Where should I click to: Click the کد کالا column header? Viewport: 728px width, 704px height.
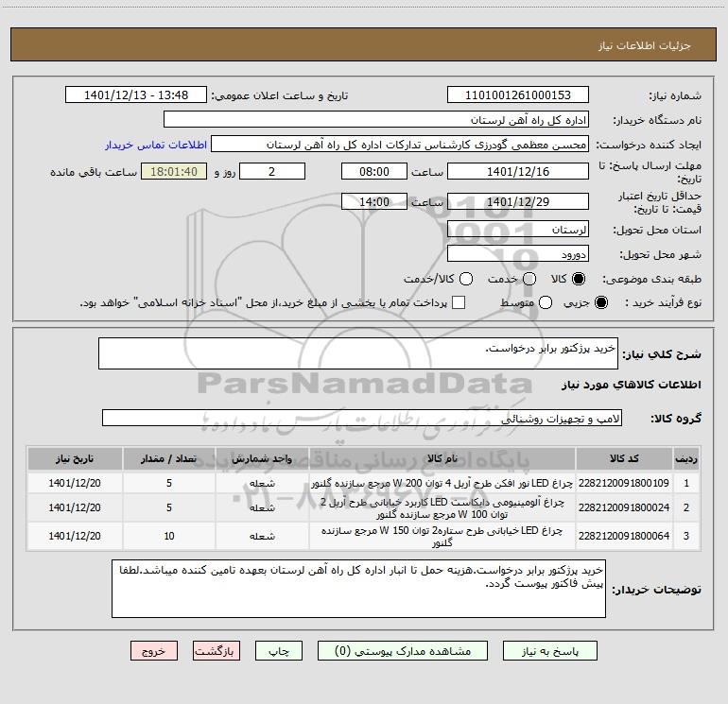point(624,459)
